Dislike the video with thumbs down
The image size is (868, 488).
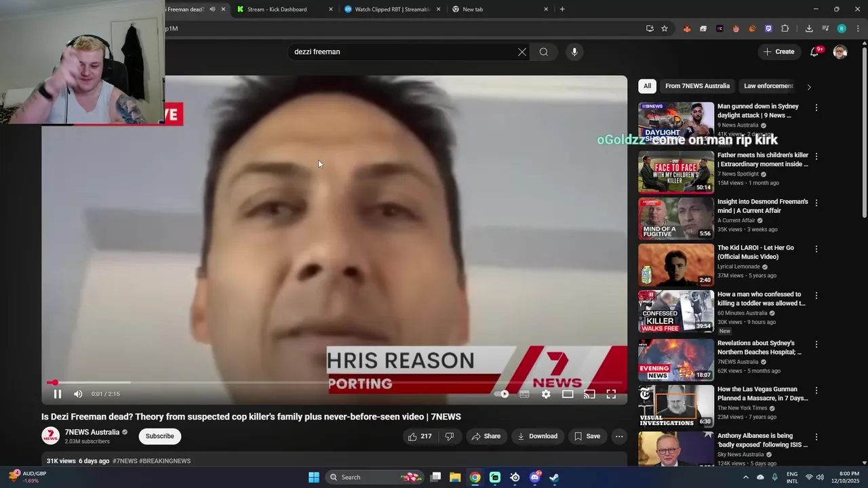click(x=449, y=436)
